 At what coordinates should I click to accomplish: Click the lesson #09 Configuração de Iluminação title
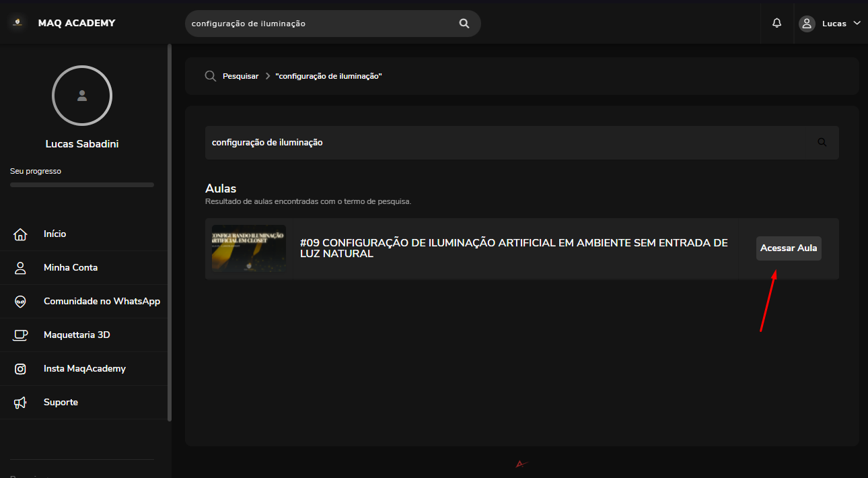513,248
